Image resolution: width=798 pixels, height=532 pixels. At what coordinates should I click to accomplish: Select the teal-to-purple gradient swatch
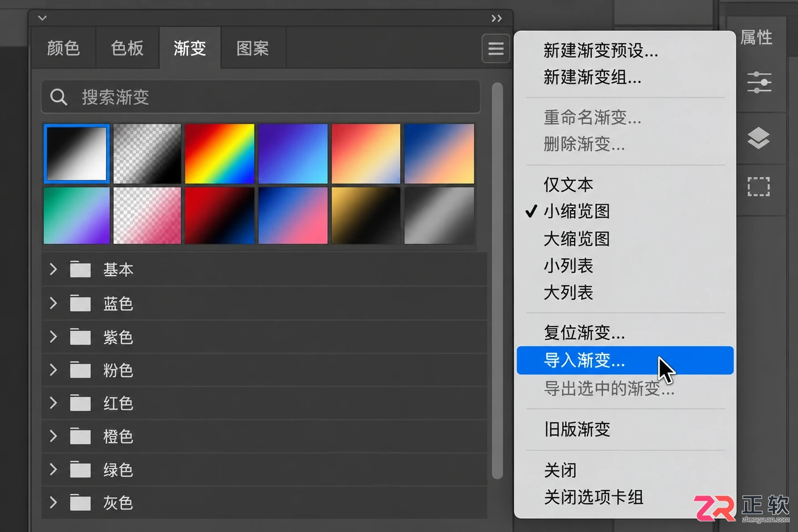pos(76,216)
